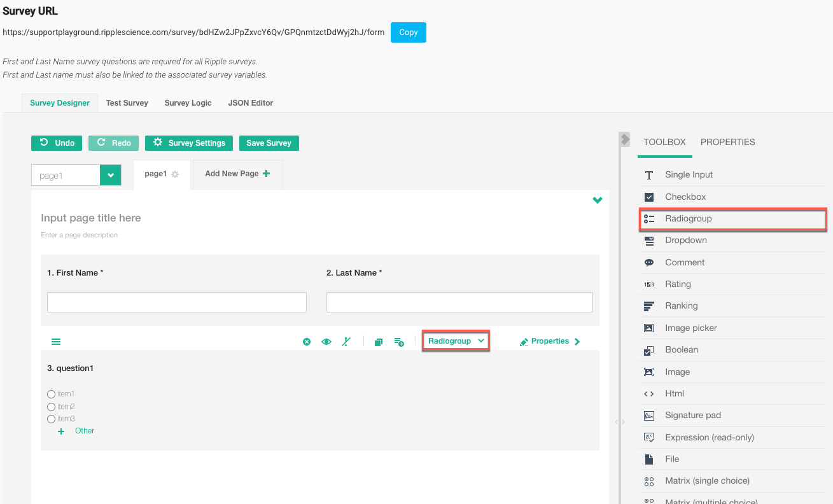Click the Save Survey button
The image size is (833, 504).
[269, 143]
